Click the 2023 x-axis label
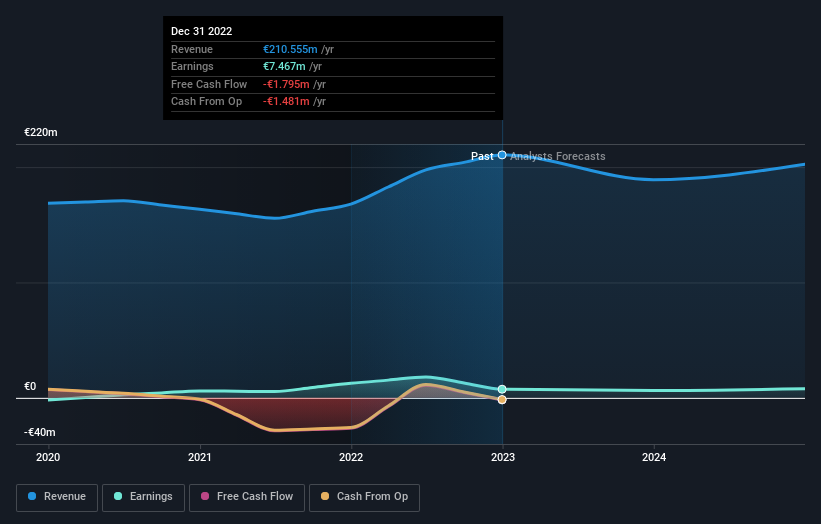The width and height of the screenshot is (821, 524). coord(503,457)
